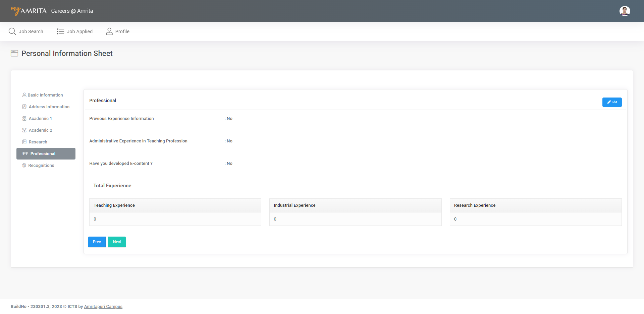The image size is (644, 314).
Task: Click the Personal Information Sheet heading icon
Action: 14,53
